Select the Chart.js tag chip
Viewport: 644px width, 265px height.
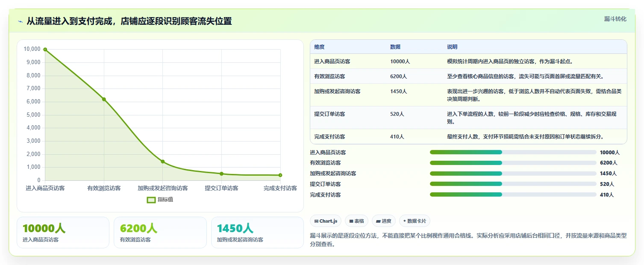click(326, 221)
